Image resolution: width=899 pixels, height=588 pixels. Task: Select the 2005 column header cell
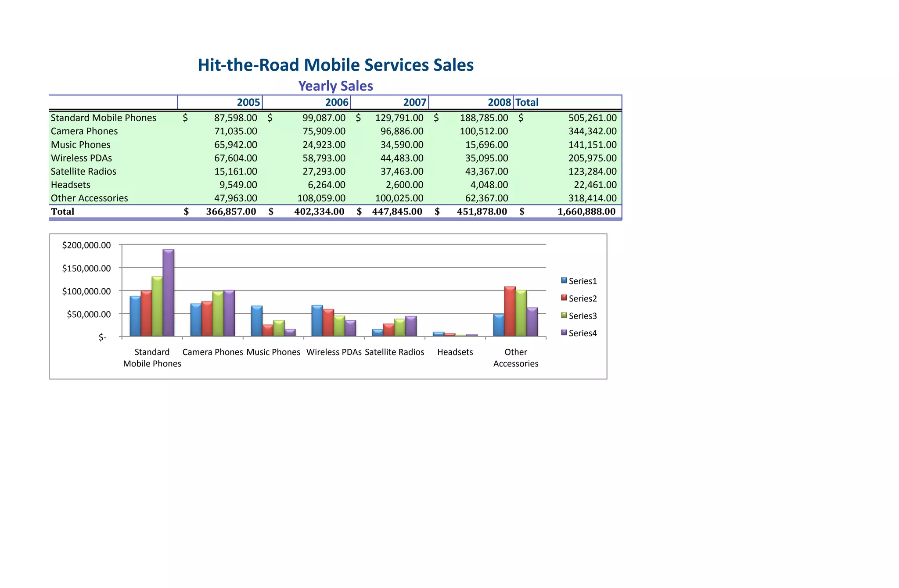pyautogui.click(x=248, y=102)
